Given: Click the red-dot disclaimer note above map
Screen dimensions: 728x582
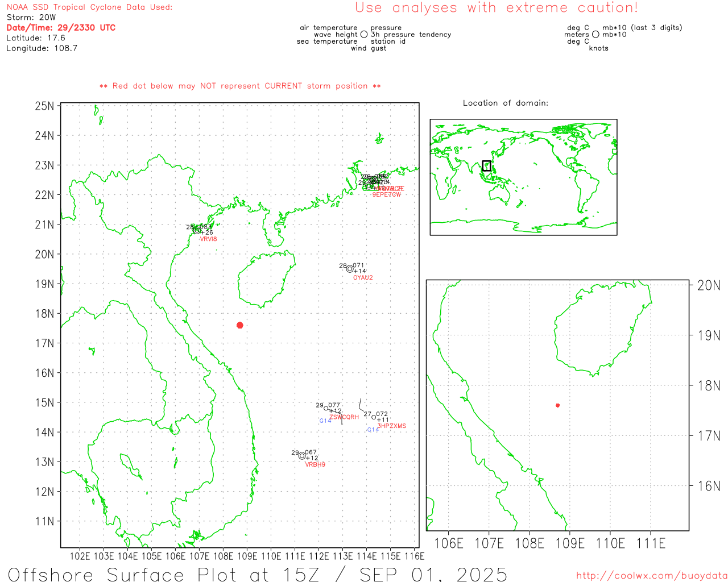Looking at the screenshot, I should click(x=240, y=86).
